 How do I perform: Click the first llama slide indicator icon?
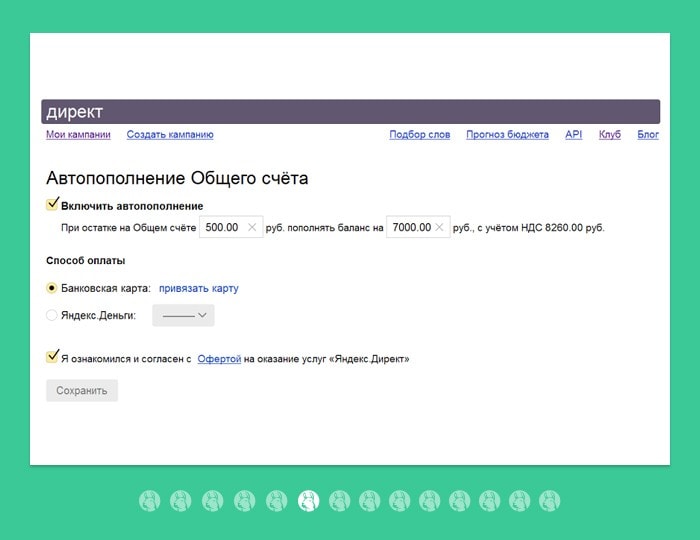coord(150,501)
